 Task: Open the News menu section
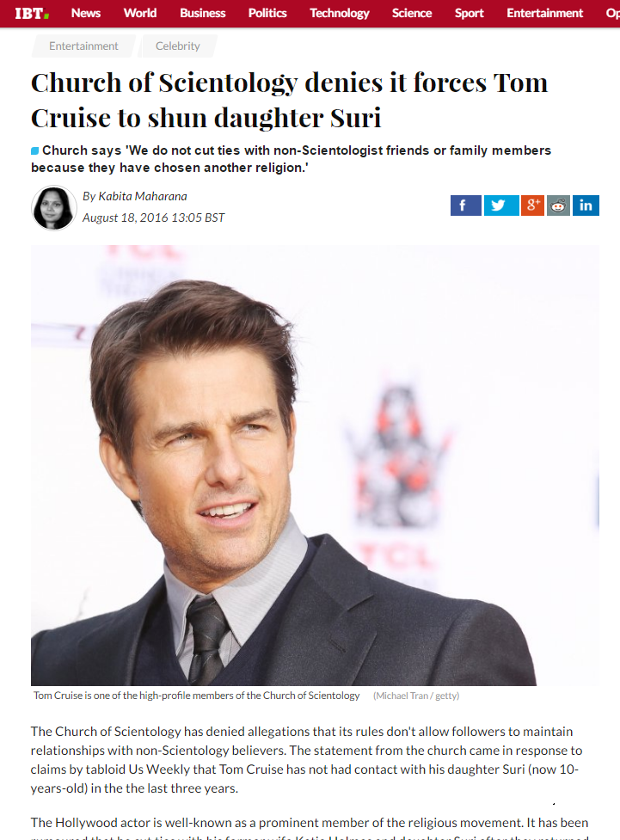[x=86, y=13]
